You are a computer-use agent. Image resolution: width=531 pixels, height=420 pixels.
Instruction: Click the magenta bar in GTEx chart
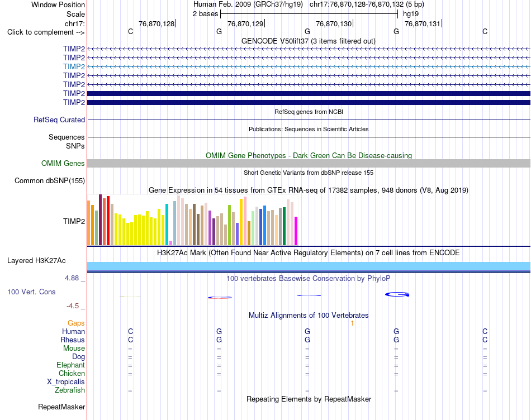(296, 231)
